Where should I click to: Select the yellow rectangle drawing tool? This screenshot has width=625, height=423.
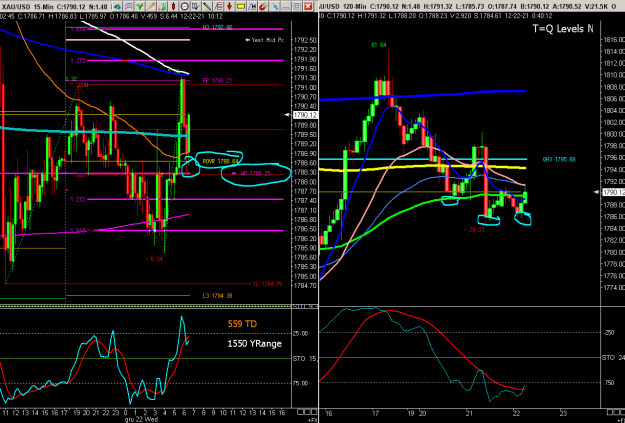click(x=241, y=6)
